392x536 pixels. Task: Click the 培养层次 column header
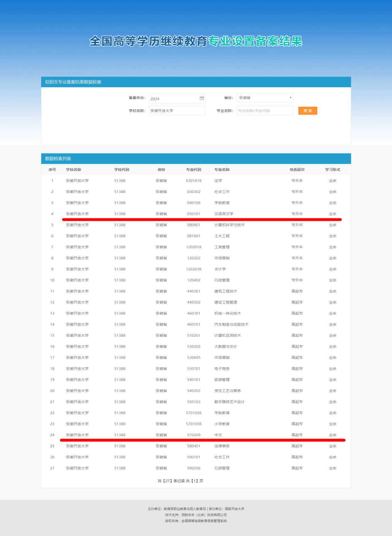(297, 169)
